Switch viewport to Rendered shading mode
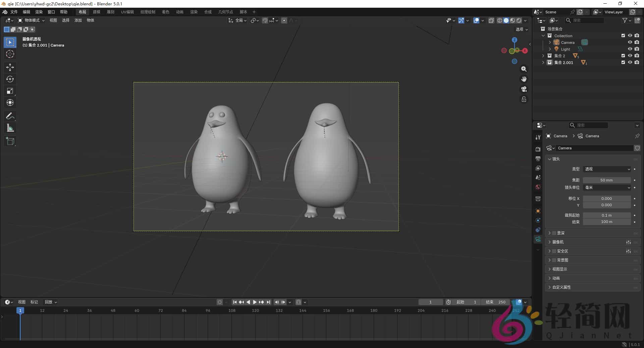Viewport: 644px width, 348px height. tap(518, 20)
